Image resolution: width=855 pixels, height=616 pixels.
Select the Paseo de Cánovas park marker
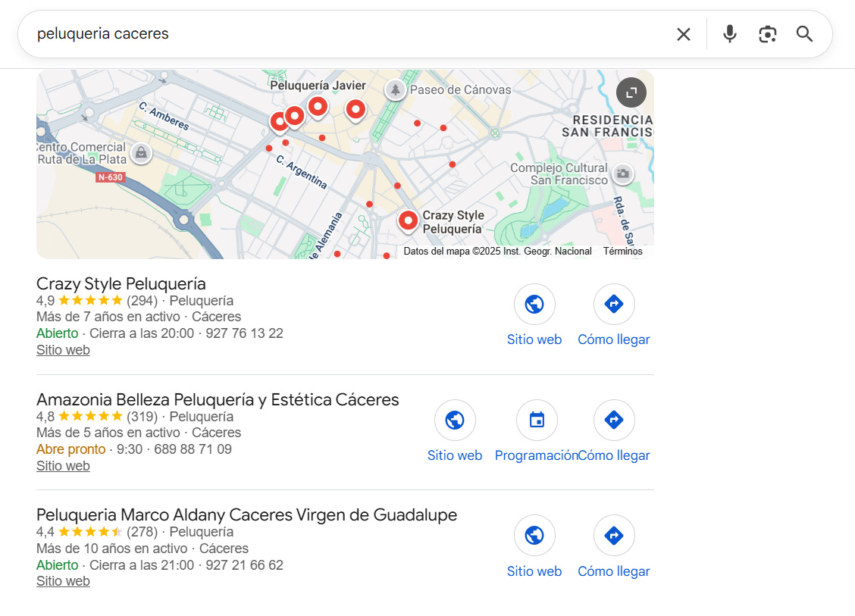point(396,89)
